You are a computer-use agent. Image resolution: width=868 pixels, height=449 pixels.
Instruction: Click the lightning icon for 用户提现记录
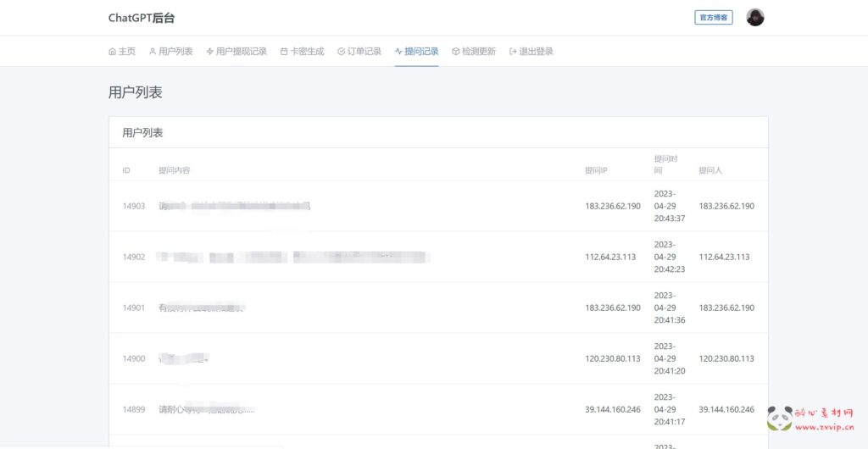tap(209, 52)
